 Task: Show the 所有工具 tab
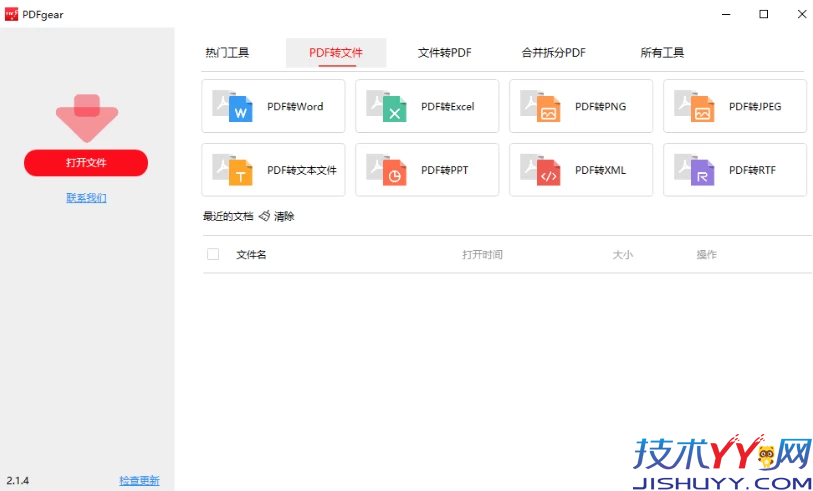pyautogui.click(x=662, y=53)
